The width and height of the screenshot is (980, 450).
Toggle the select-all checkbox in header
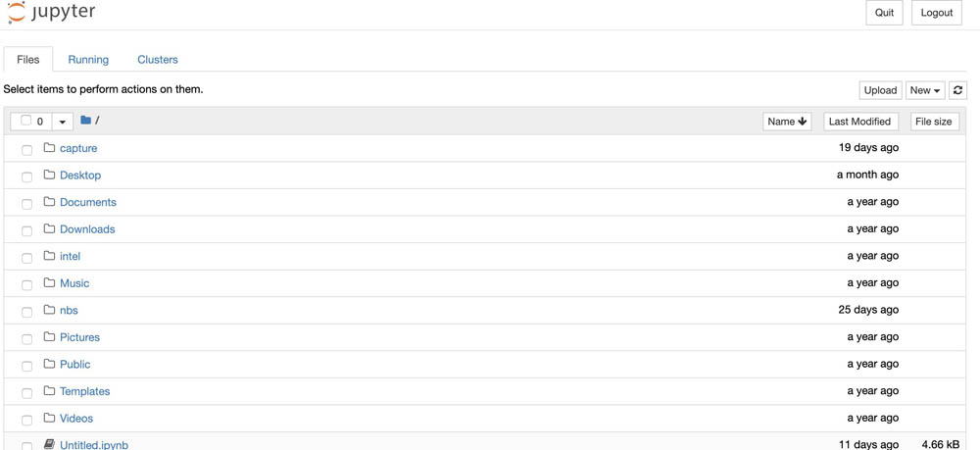pyautogui.click(x=25, y=121)
